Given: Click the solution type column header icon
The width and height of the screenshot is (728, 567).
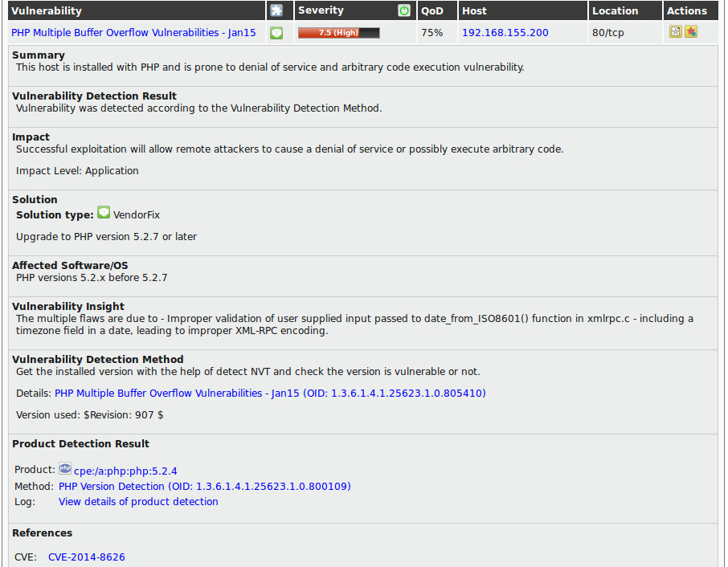Looking at the screenshot, I should pos(276,10).
